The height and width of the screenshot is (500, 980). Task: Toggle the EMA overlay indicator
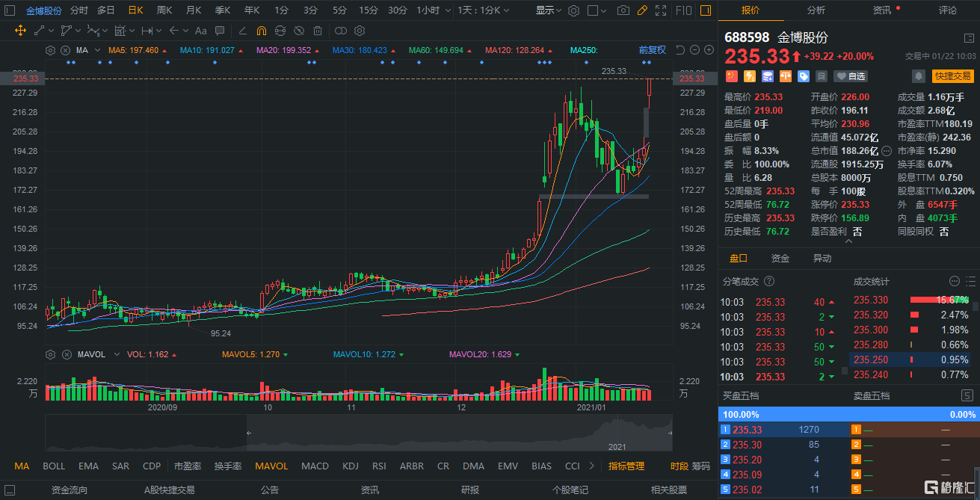(88, 466)
